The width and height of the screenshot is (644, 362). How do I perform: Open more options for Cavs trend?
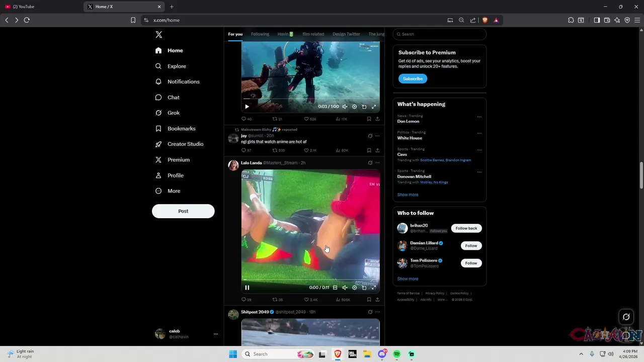point(479,150)
